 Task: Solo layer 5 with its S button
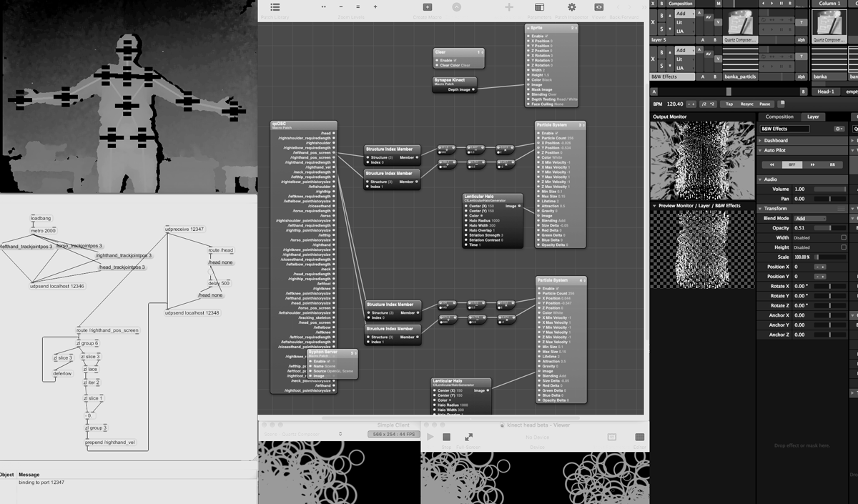click(x=661, y=29)
